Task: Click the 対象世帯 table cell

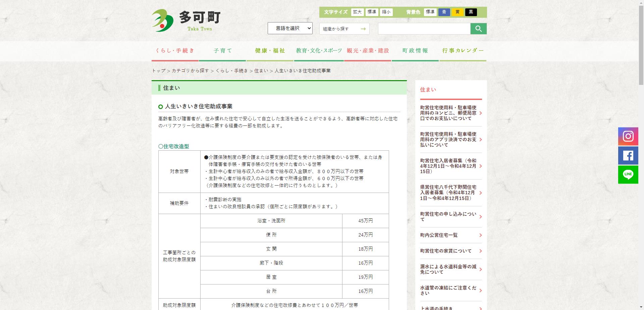Action: 179,171
